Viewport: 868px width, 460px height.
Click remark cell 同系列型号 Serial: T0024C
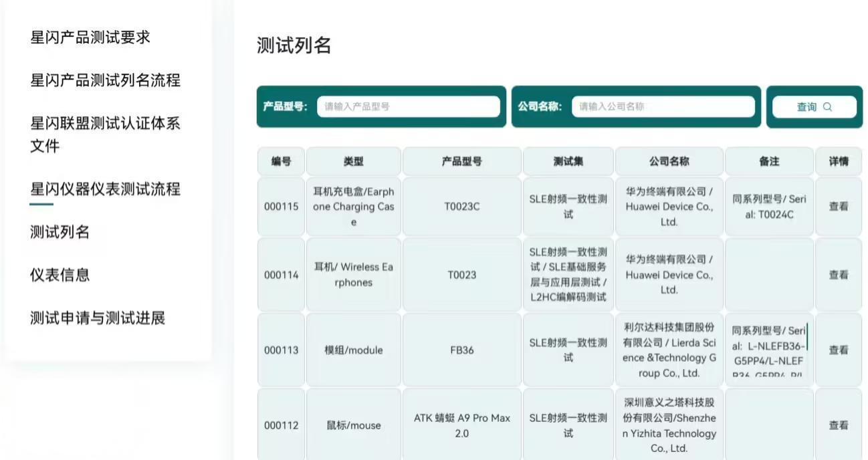[x=769, y=207]
